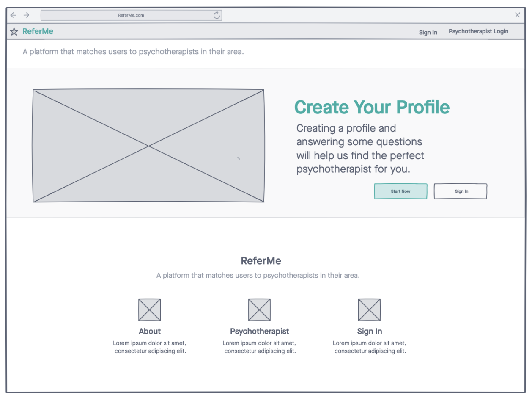The width and height of the screenshot is (532, 398).
Task: Click the Start Now button
Action: (x=400, y=191)
